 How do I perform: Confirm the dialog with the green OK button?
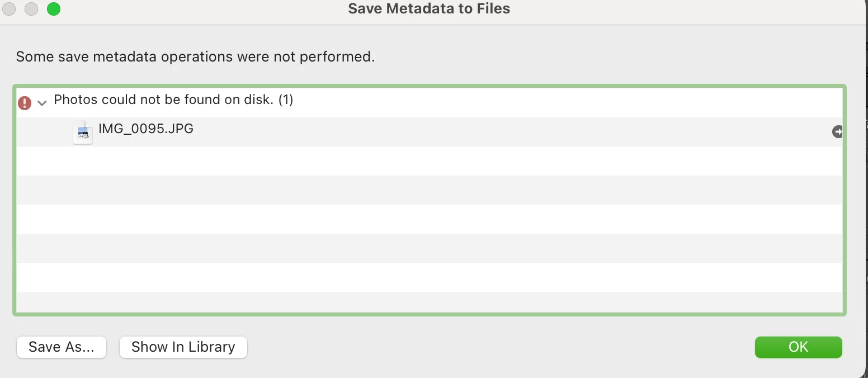(x=798, y=347)
